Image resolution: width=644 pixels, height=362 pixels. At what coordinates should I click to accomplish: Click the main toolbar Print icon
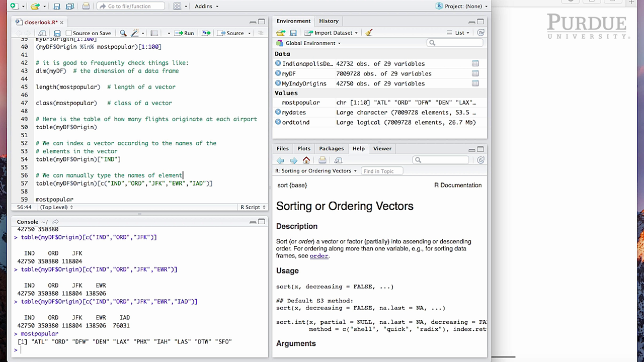pyautogui.click(x=86, y=6)
